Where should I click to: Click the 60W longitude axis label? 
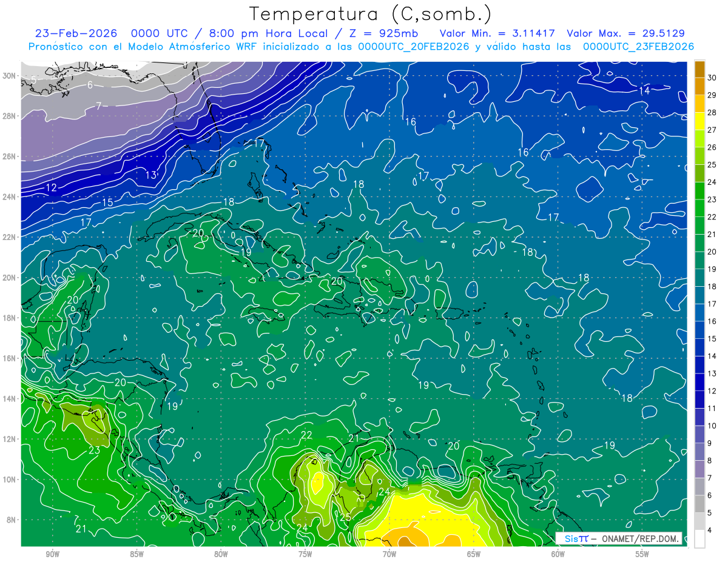click(558, 555)
